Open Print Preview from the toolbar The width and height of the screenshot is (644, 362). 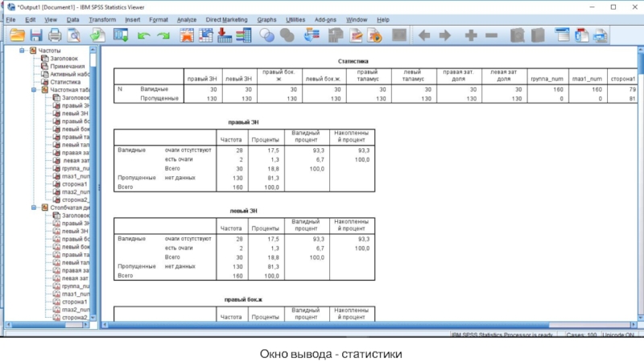coord(74,35)
